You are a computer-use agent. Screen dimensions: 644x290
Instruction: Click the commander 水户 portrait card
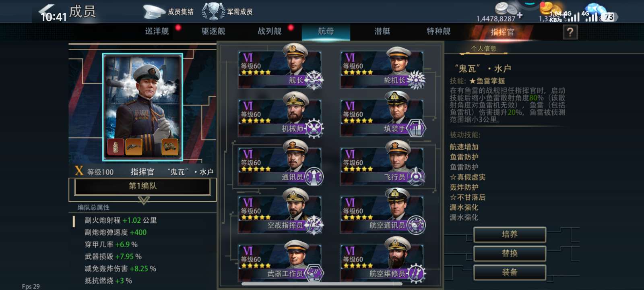(142, 107)
